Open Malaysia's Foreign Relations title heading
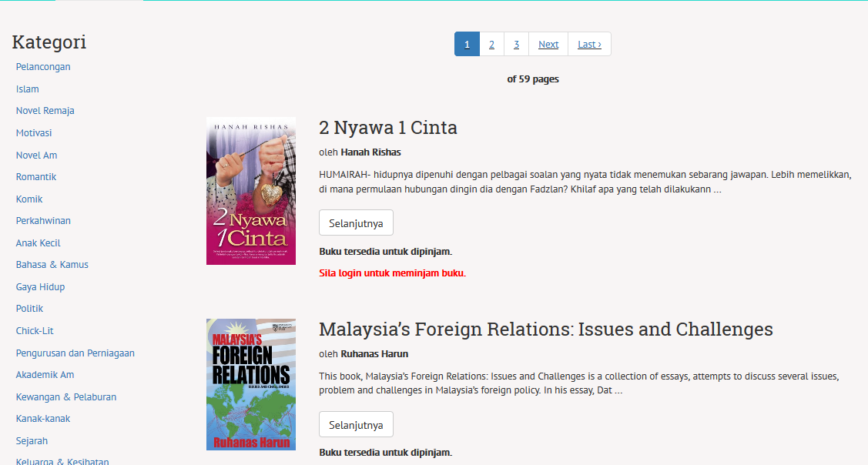868x465 pixels. [545, 330]
